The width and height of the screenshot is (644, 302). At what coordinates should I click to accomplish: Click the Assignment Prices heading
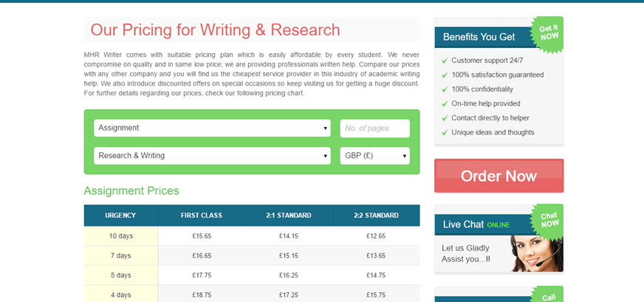(131, 191)
